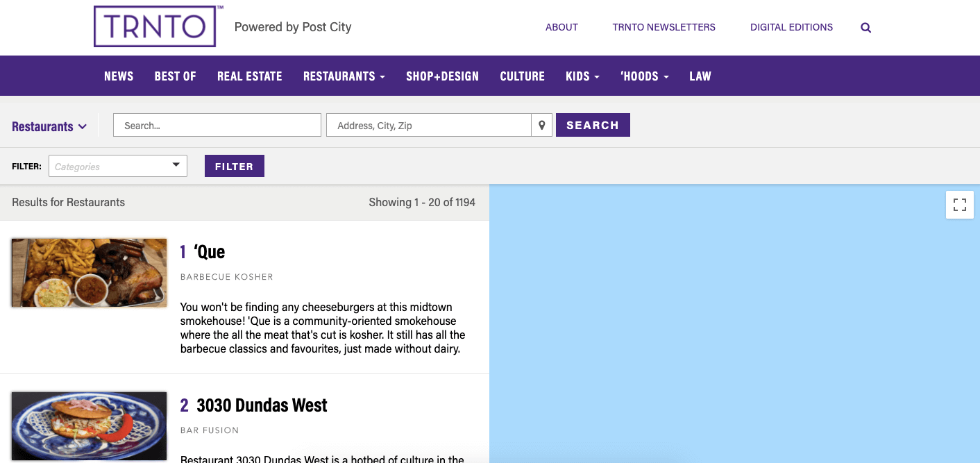980x463 pixels.
Task: Open the Categories filter dropdown
Action: point(118,167)
